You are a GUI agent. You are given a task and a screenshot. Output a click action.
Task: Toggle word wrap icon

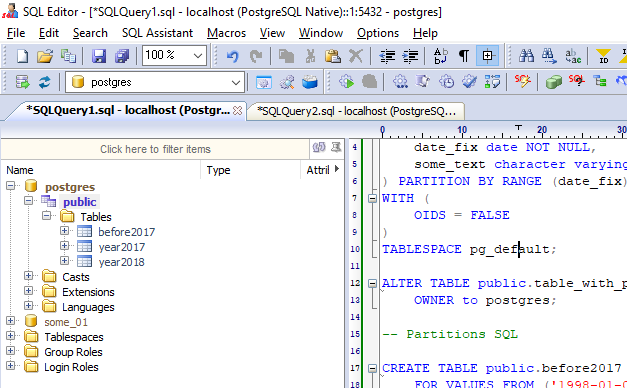(x=441, y=56)
